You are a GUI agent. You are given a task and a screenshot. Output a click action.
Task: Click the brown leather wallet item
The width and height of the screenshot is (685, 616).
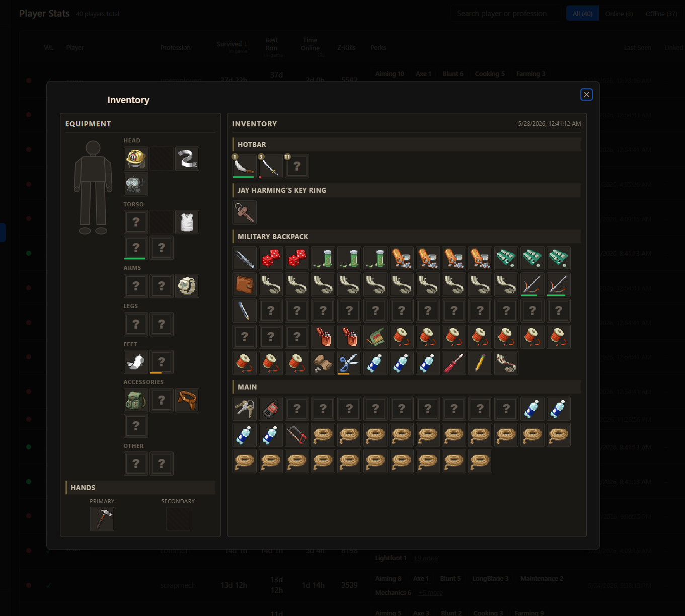tap(245, 284)
